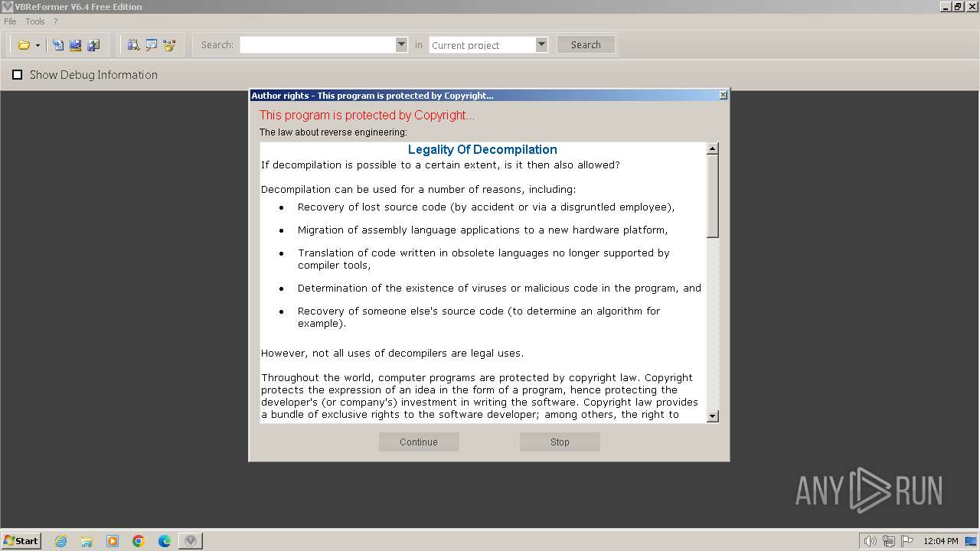Click the legal text scrollbar up arrow
Screen dimensions: 980x551
713,148
